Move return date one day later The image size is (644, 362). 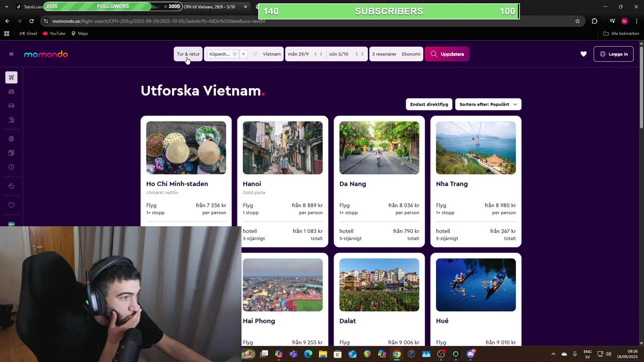point(362,54)
